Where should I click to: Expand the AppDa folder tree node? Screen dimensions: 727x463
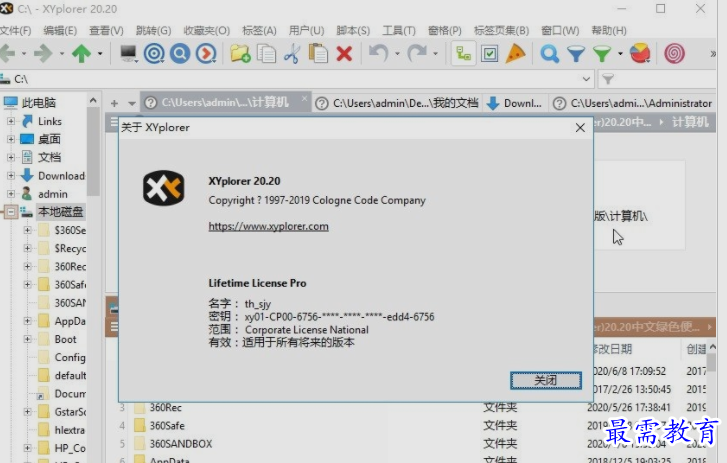[27, 321]
